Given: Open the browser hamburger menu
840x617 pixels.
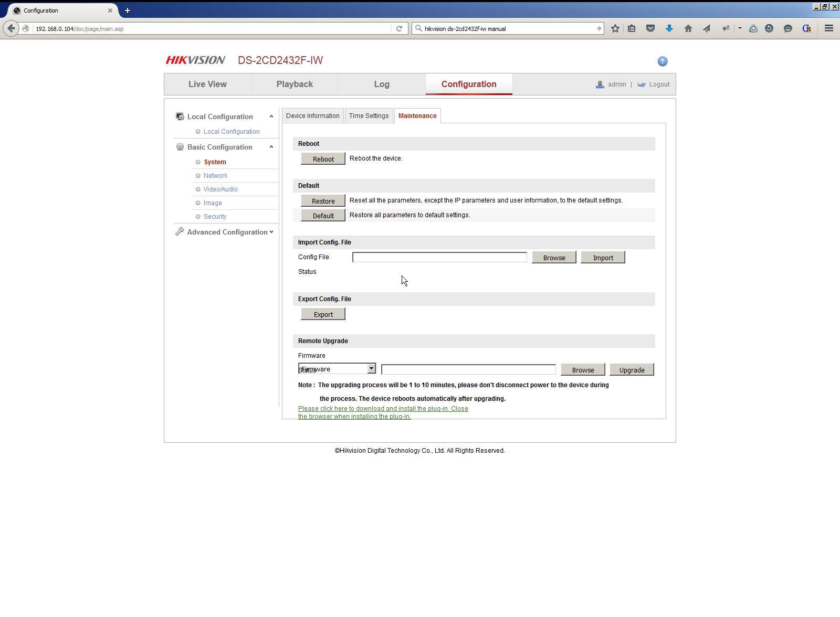Looking at the screenshot, I should coord(829,28).
